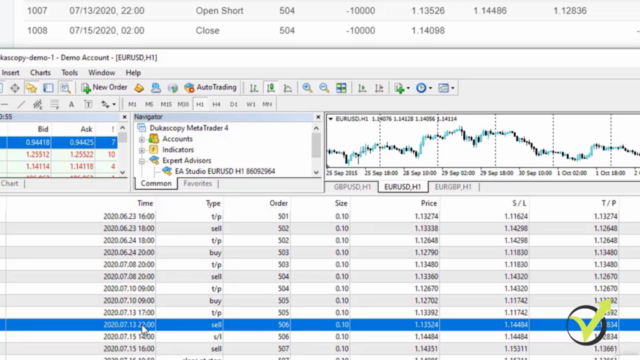Image resolution: width=640 pixels, height=360 pixels.
Task: Collapse the Expert Advisors tree node
Action: coord(142,161)
